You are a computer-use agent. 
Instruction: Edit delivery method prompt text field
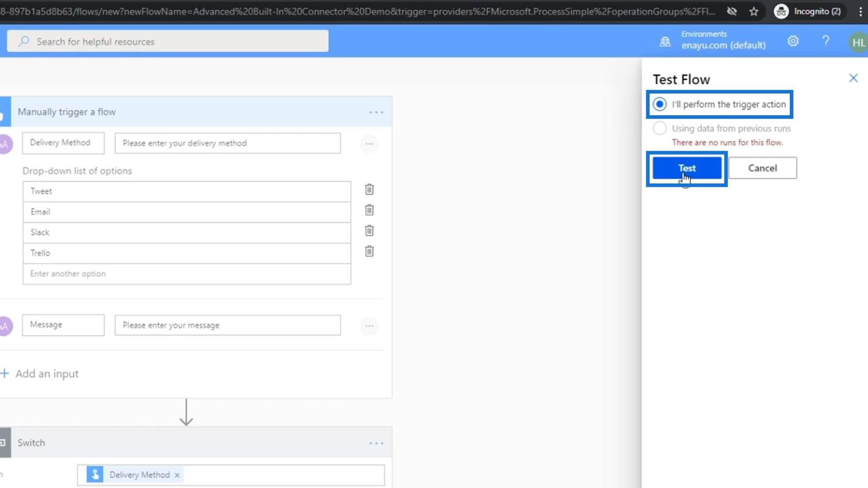click(x=228, y=143)
